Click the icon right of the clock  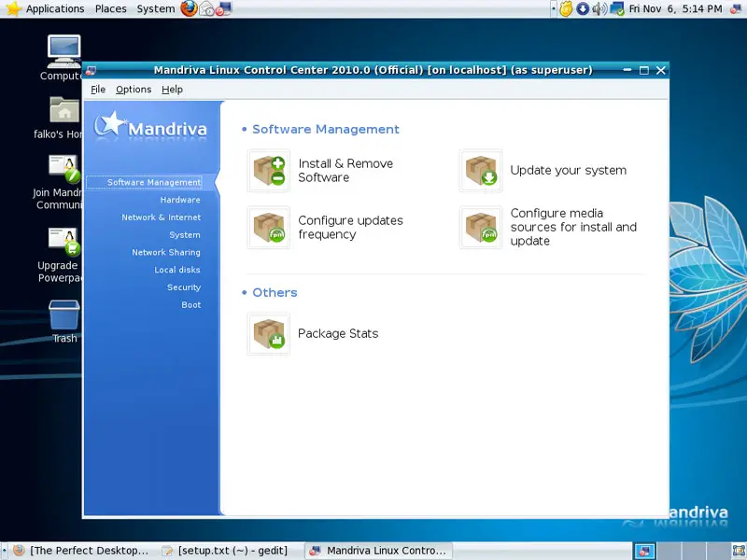736,8
